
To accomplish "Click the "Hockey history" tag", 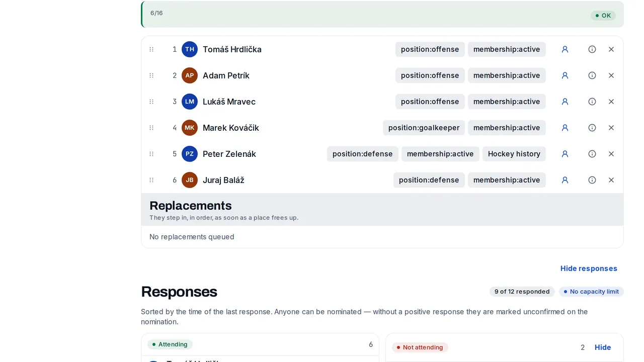I will [x=514, y=154].
